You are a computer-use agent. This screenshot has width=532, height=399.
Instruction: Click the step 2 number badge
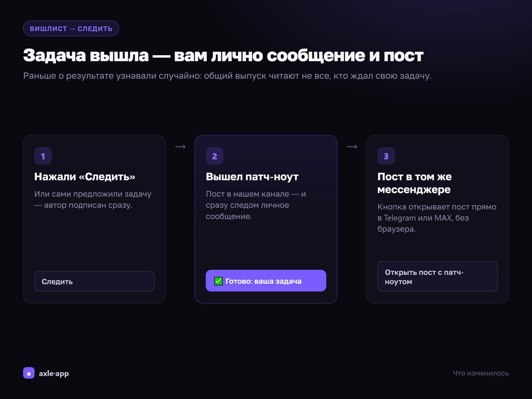pyautogui.click(x=214, y=156)
